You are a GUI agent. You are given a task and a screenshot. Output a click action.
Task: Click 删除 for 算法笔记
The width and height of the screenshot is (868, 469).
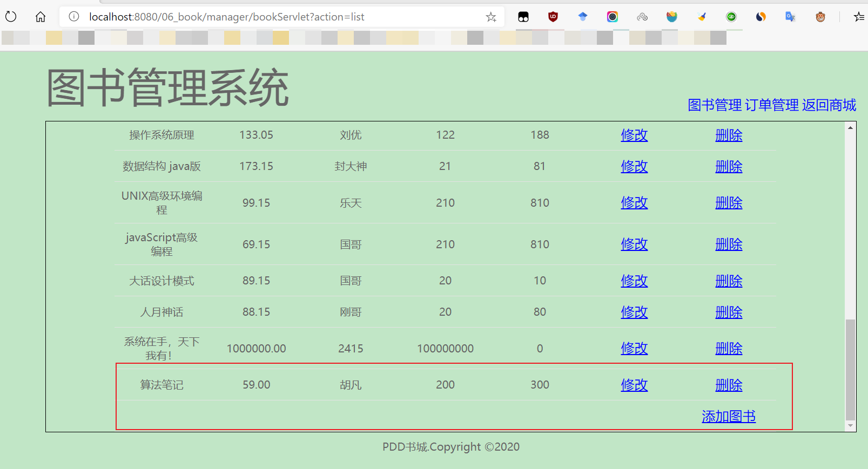729,385
